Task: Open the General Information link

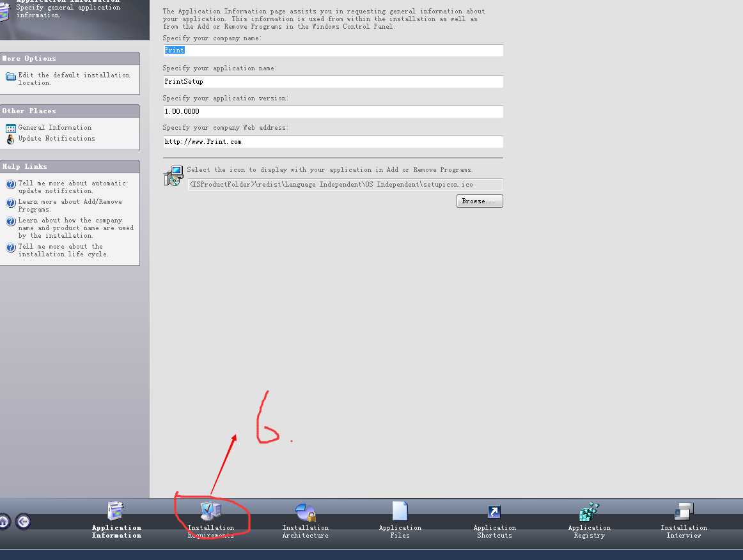Action: [55, 127]
